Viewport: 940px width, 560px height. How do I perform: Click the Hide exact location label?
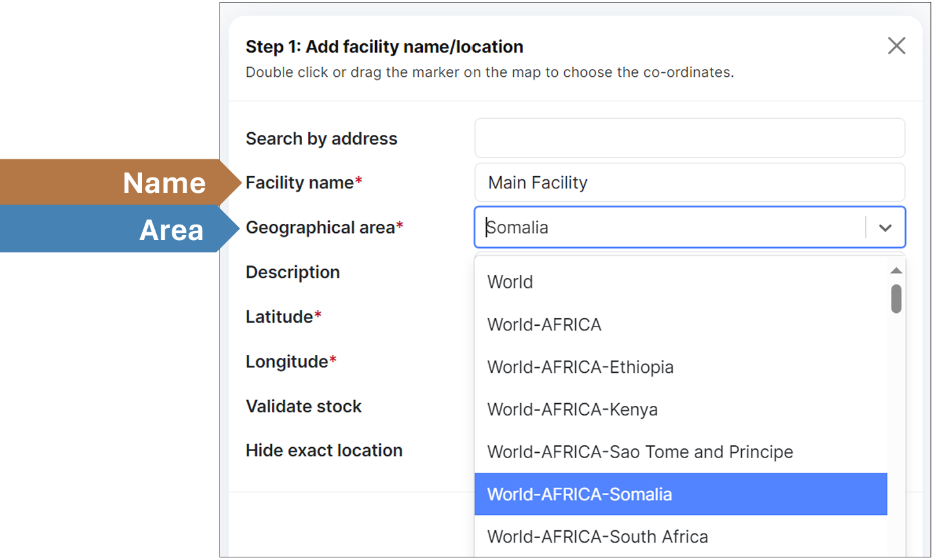point(323,450)
